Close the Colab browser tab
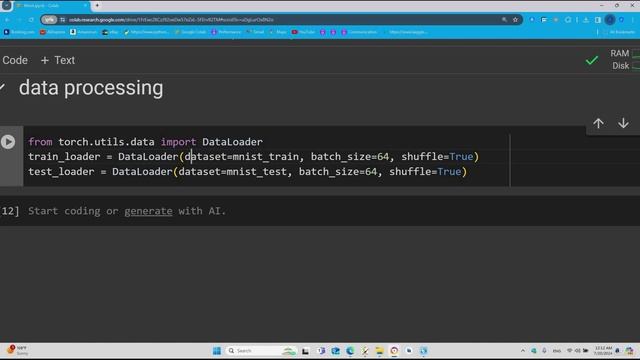Viewport: 640px width, 360px height. coord(85,6)
